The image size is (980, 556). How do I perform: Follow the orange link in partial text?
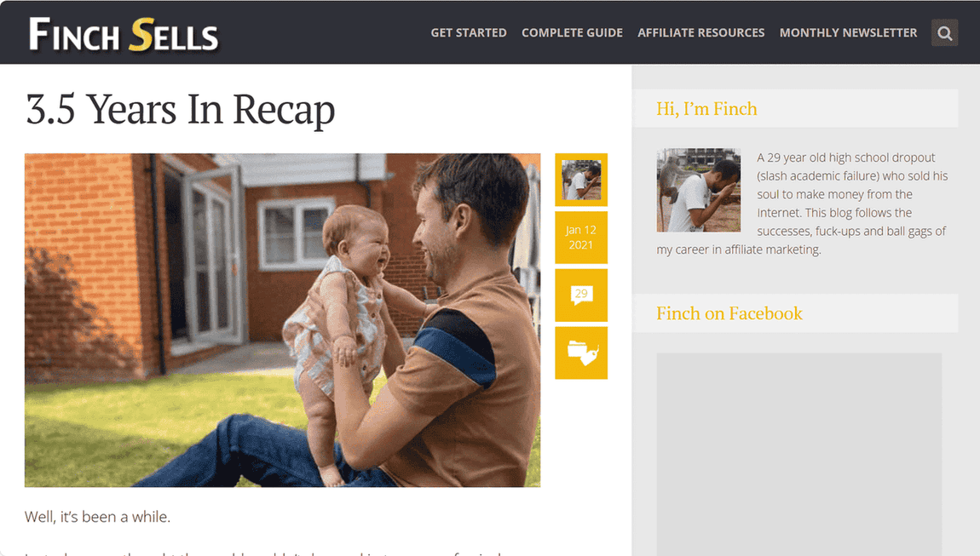point(431,553)
